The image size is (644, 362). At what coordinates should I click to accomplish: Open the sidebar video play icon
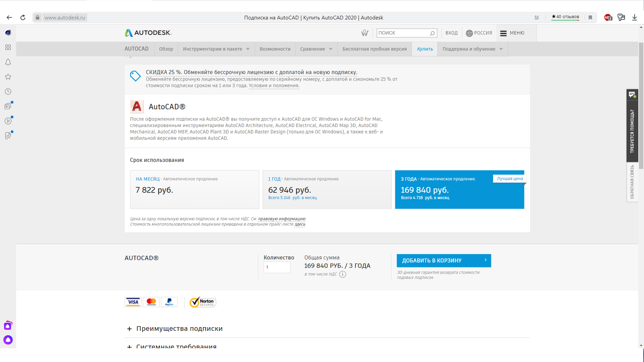8,121
